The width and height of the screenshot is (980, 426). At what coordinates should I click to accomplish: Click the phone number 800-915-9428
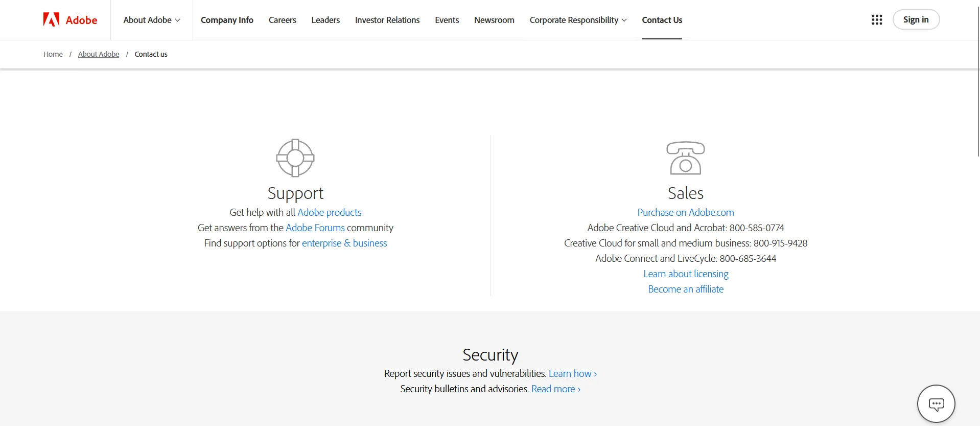point(780,243)
